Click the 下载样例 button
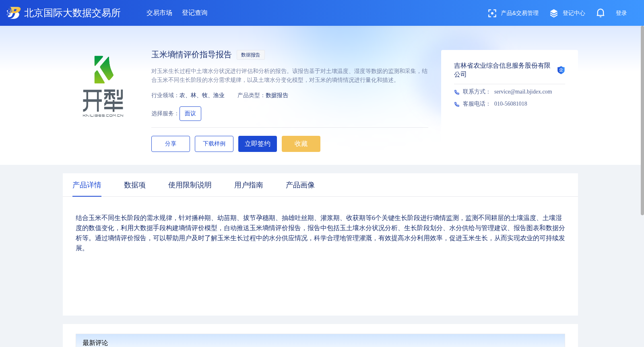The width and height of the screenshot is (644, 347). click(214, 144)
